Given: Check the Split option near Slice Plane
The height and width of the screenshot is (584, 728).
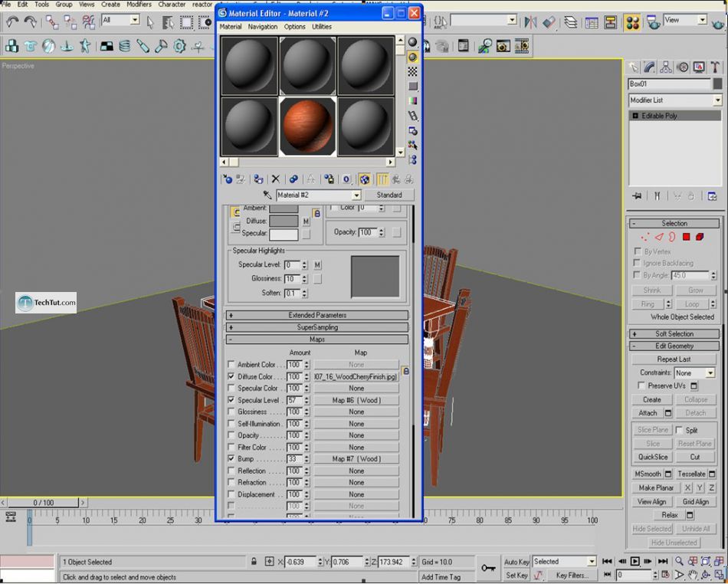Looking at the screenshot, I should [679, 430].
